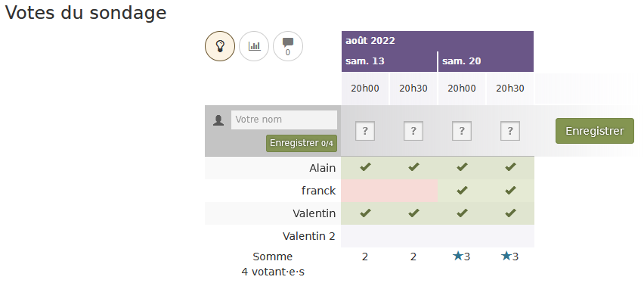This screenshot has height=283, width=644.
Task: Click the Enregistrer 0/4 button
Action: point(302,143)
